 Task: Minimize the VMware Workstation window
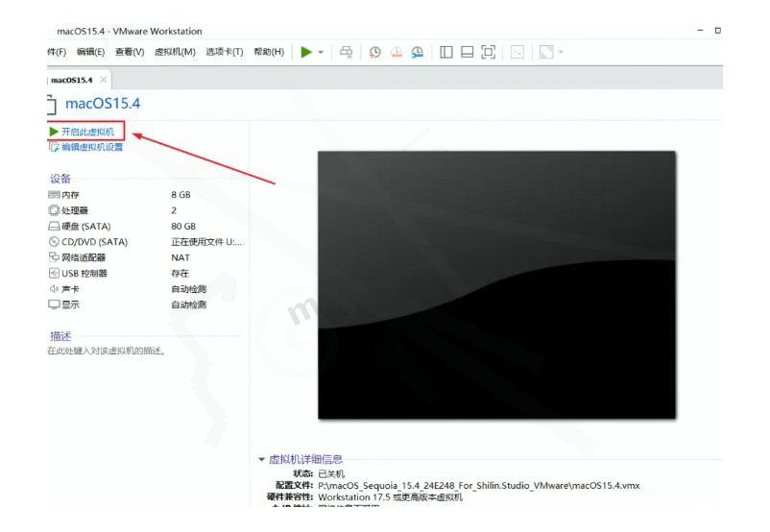tap(701, 31)
